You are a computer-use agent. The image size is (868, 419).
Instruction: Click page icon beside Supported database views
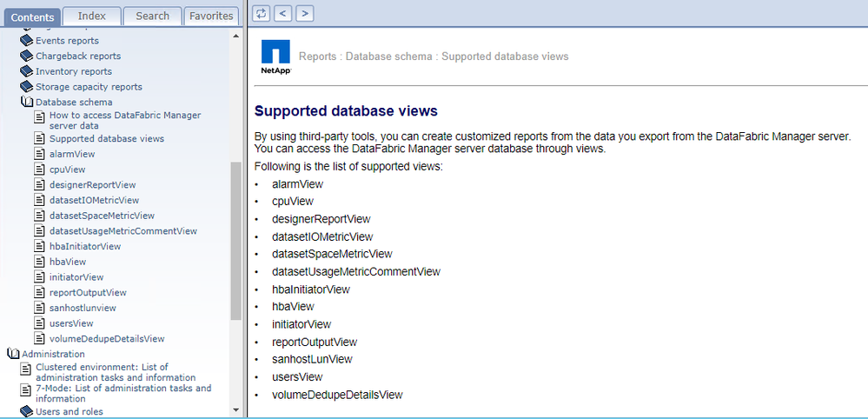click(x=39, y=138)
